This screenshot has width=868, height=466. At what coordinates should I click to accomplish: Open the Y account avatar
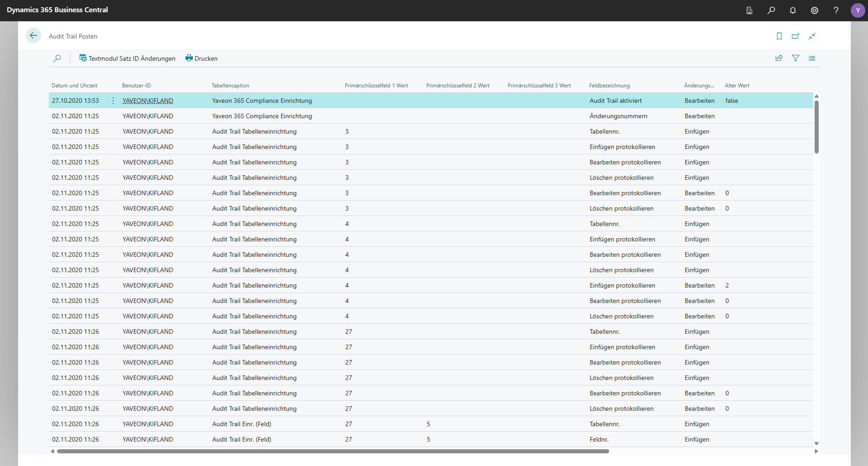858,10
